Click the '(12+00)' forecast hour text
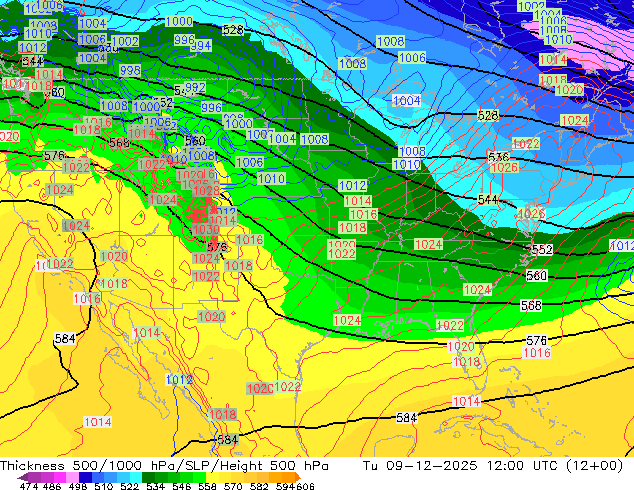The image size is (634, 490). tap(593, 466)
